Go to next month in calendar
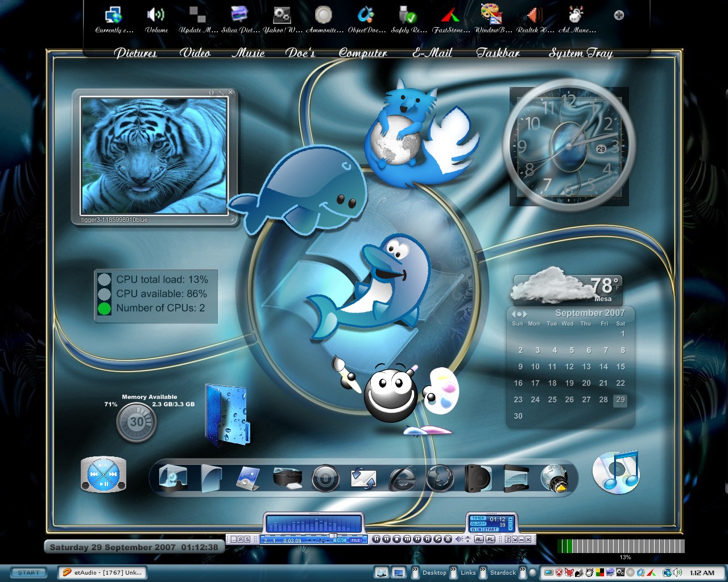This screenshot has width=728, height=582. (x=525, y=314)
